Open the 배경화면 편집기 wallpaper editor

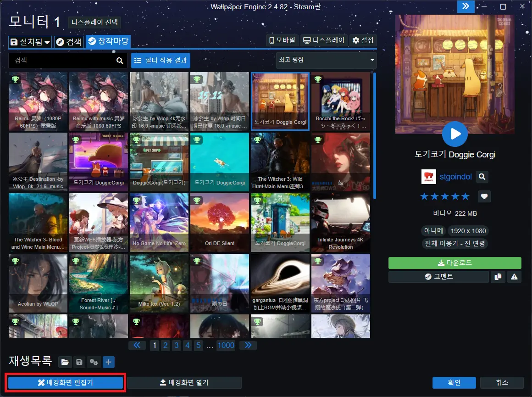click(x=66, y=383)
